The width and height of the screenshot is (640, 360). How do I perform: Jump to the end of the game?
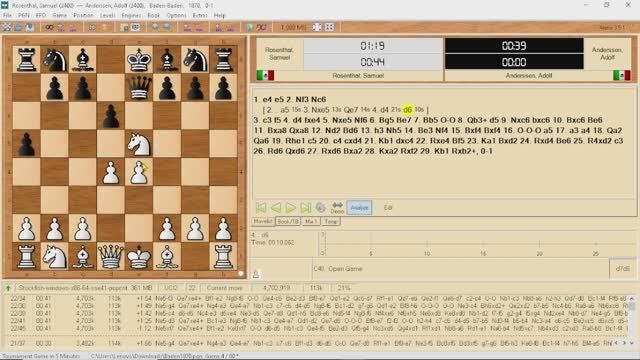click(305, 208)
